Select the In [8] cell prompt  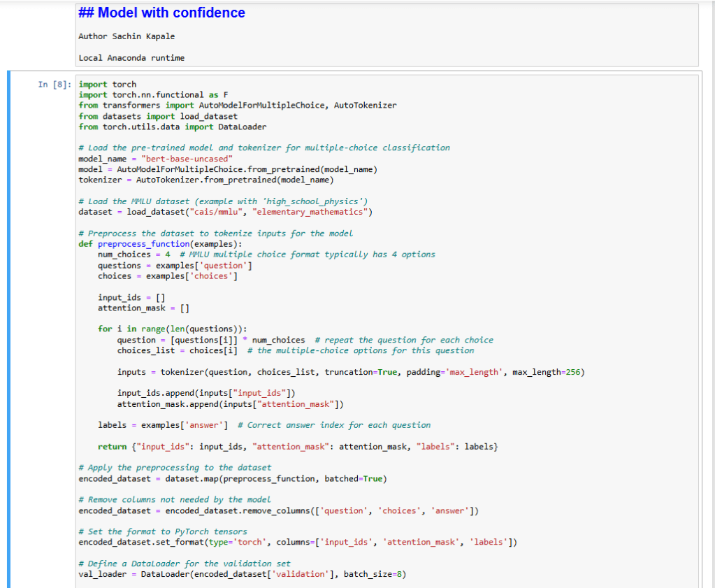pyautogui.click(x=55, y=85)
